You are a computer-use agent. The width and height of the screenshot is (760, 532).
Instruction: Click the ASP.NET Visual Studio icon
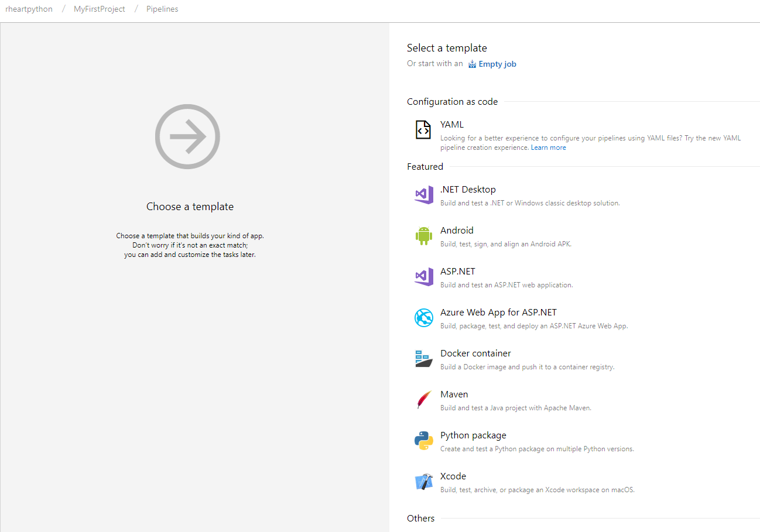tap(423, 276)
